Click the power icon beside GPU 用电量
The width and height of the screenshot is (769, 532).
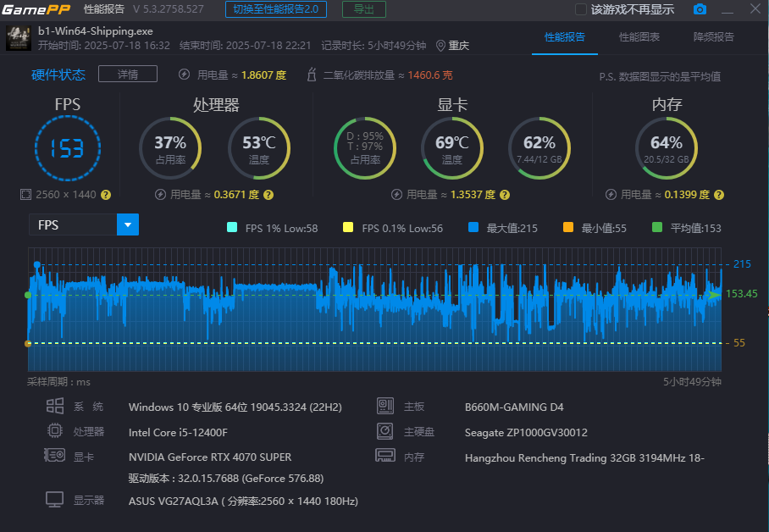(396, 195)
